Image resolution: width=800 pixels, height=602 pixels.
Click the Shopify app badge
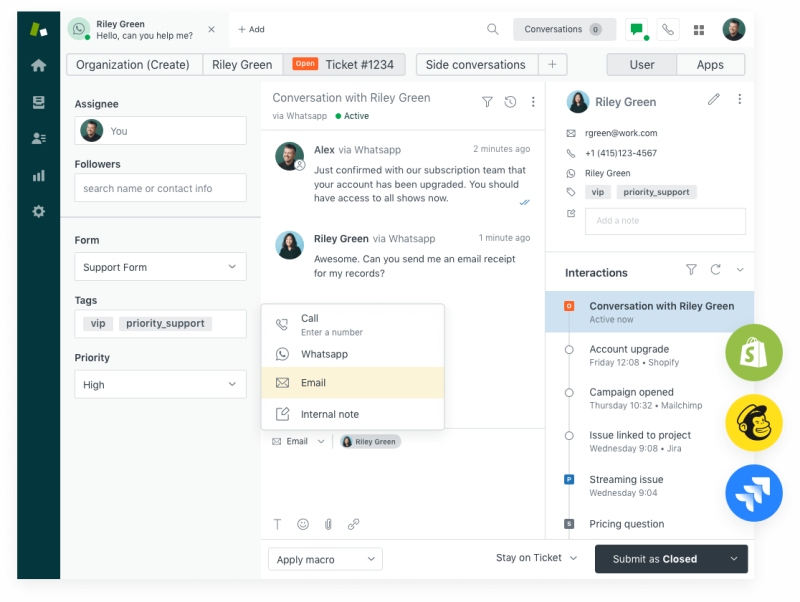pyautogui.click(x=754, y=353)
